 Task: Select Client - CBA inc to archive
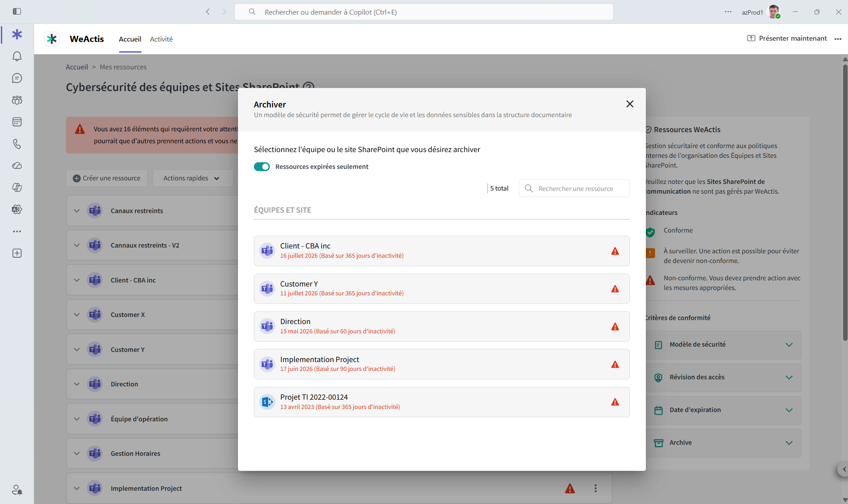441,251
